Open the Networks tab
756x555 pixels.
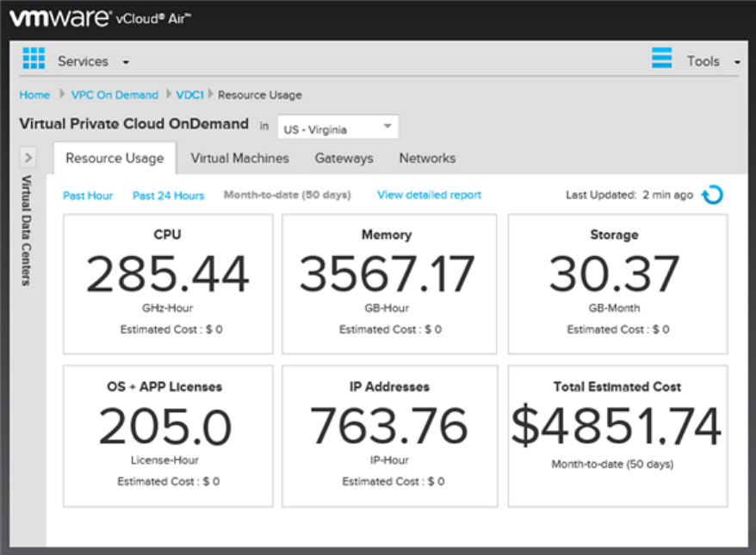[x=427, y=159]
